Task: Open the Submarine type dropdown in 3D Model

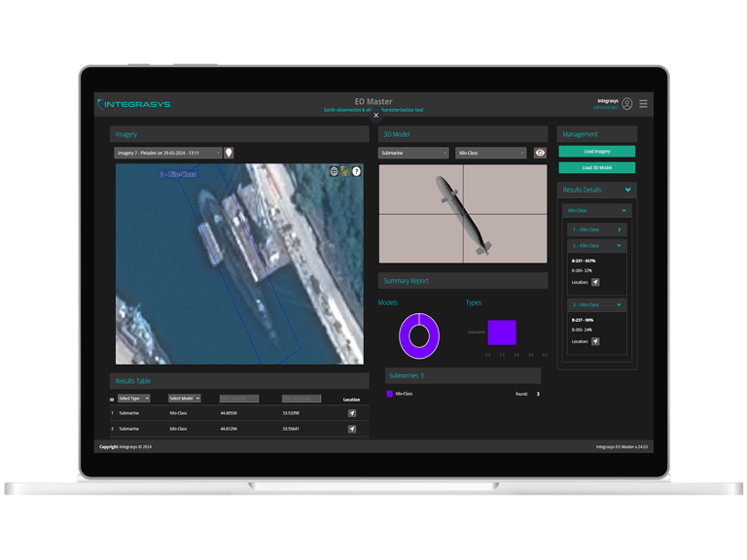Action: pos(413,153)
